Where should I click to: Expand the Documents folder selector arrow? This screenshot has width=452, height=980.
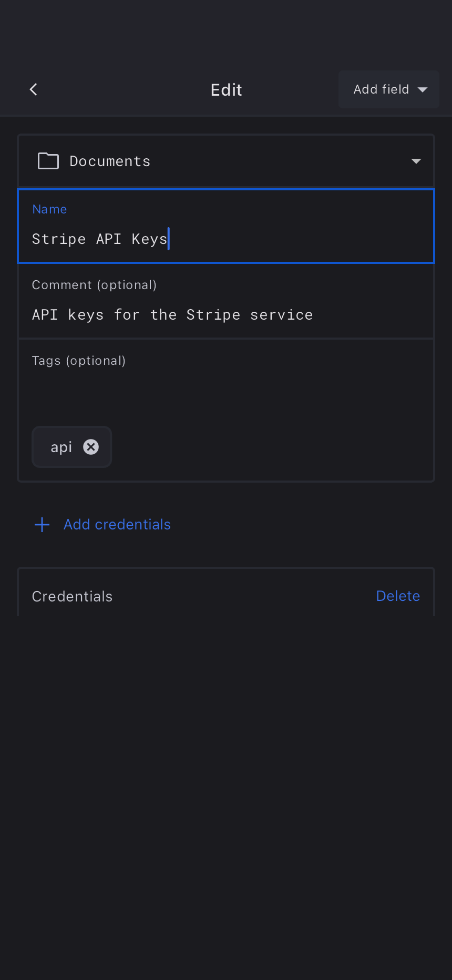(416, 161)
